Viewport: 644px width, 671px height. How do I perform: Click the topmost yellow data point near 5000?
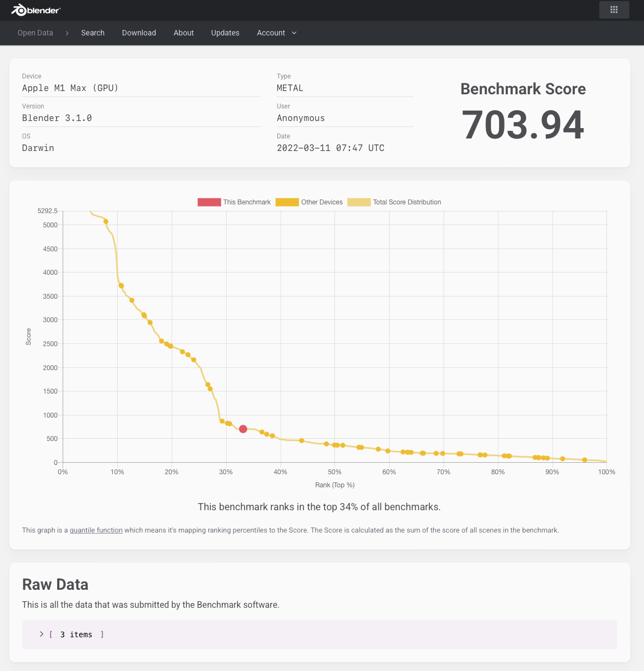point(106,221)
